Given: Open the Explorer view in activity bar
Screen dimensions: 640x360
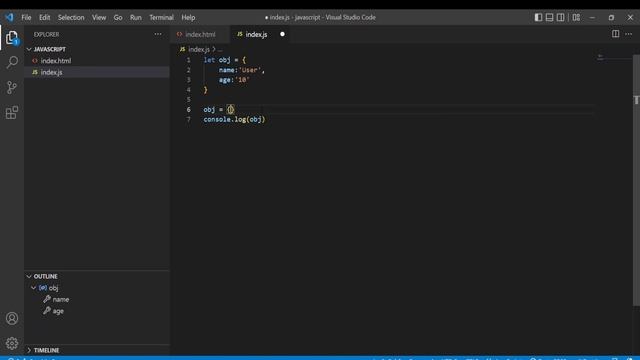Looking at the screenshot, I should coord(12,38).
